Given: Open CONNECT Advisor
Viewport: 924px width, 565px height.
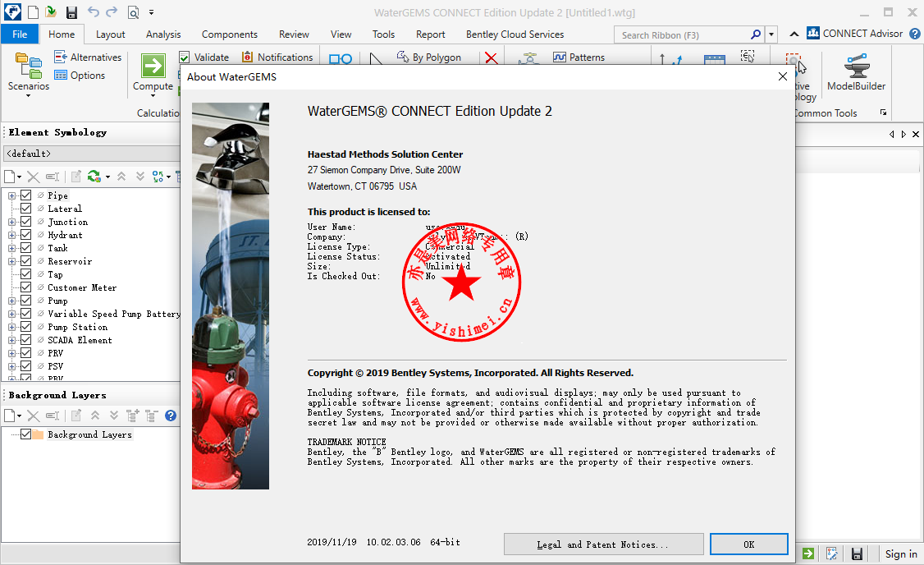Looking at the screenshot, I should 854,34.
